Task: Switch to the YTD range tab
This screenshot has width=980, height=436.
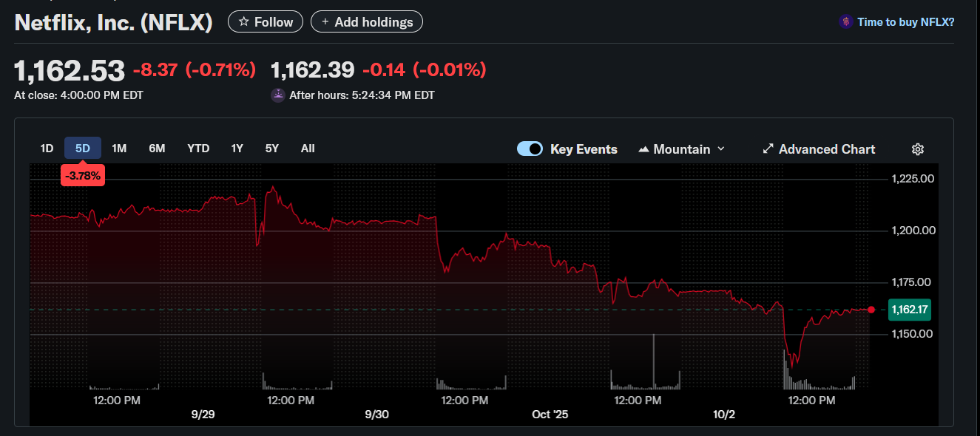Action: tap(198, 149)
